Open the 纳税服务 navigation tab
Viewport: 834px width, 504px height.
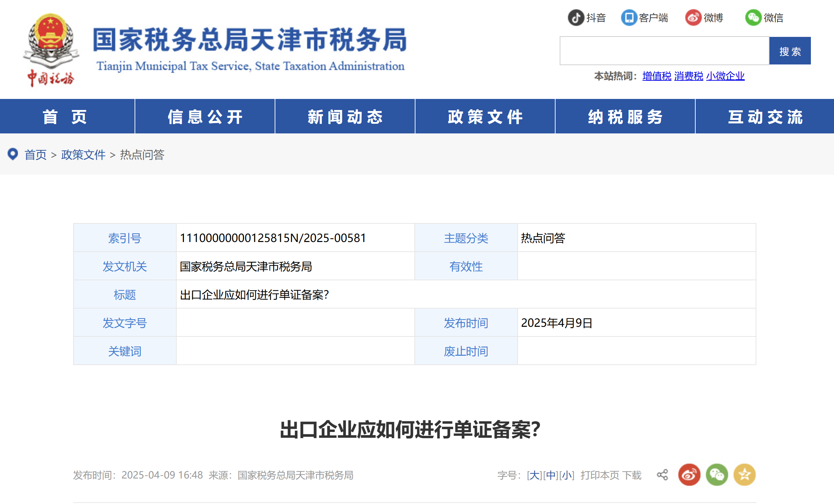(x=625, y=116)
